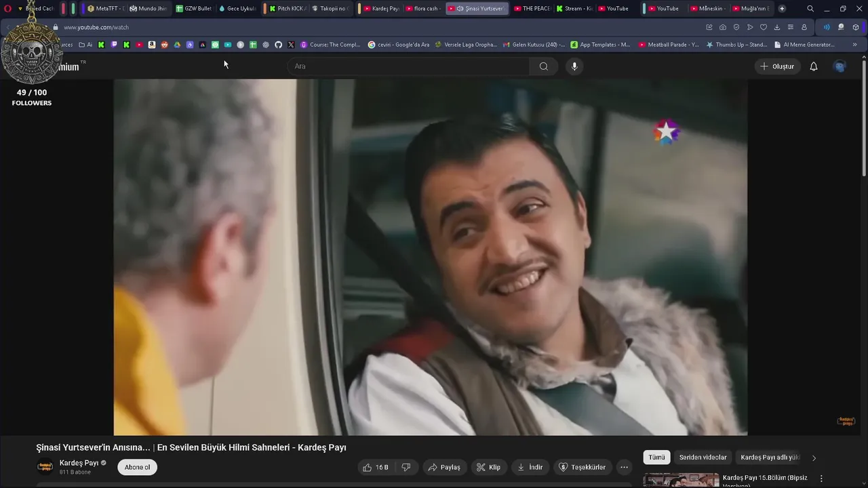Screen dimensions: 868x488
Task: Open the GitHub bookmark icon
Action: [278, 45]
